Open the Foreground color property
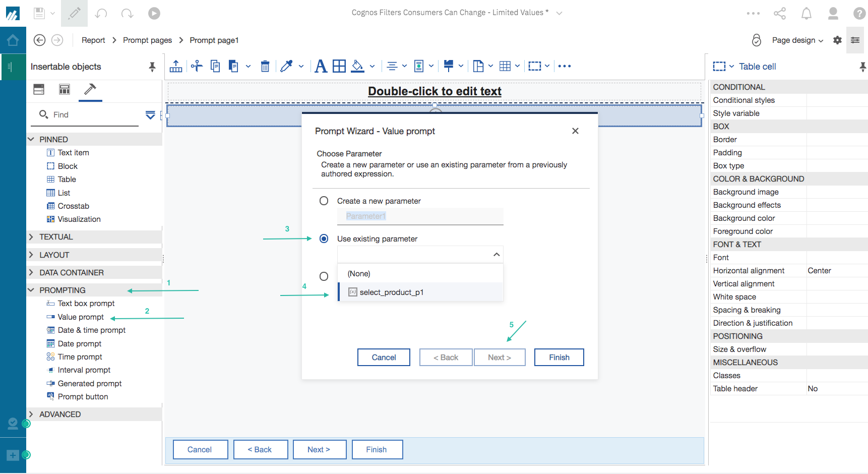The width and height of the screenshot is (868, 474). pos(788,231)
